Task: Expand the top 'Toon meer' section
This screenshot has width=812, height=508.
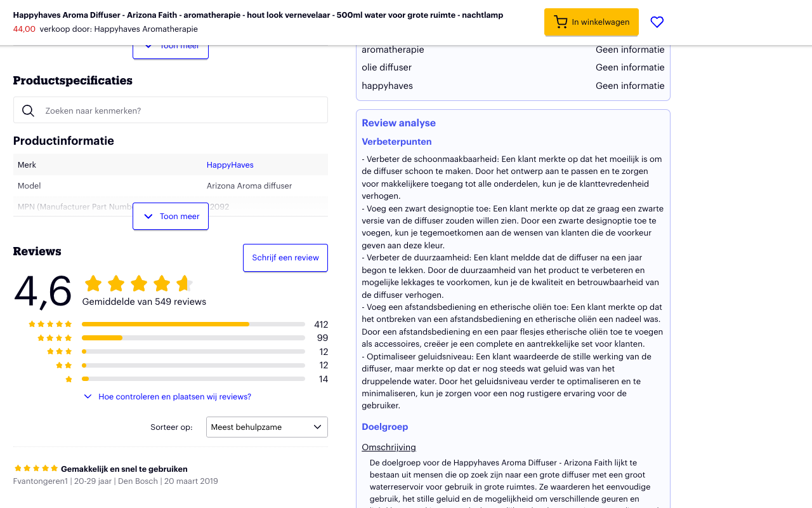Action: [x=171, y=48]
